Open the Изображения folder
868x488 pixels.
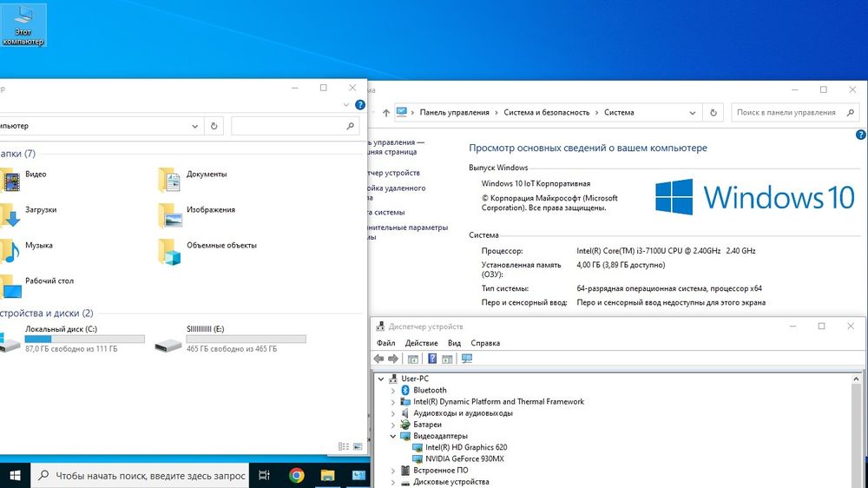tap(210, 209)
